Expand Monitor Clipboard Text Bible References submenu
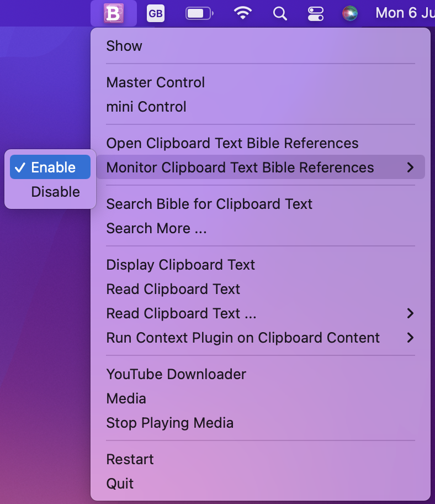Image resolution: width=435 pixels, height=504 pixels. pyautogui.click(x=261, y=167)
